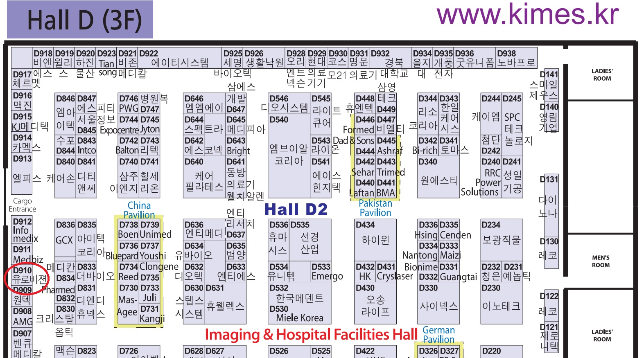Click booth D445 Ashraf
Image resolution: width=644 pixels, height=358 pixels.
[x=387, y=146]
